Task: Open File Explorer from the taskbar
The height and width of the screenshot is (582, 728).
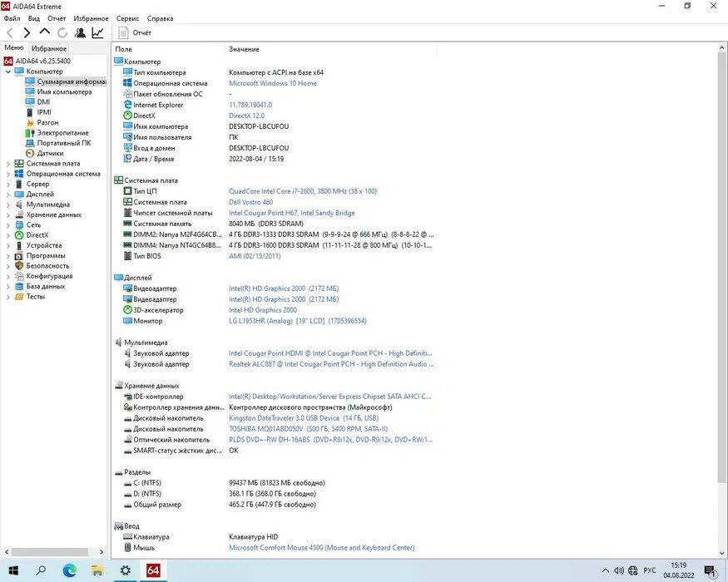Action: pyautogui.click(x=97, y=570)
